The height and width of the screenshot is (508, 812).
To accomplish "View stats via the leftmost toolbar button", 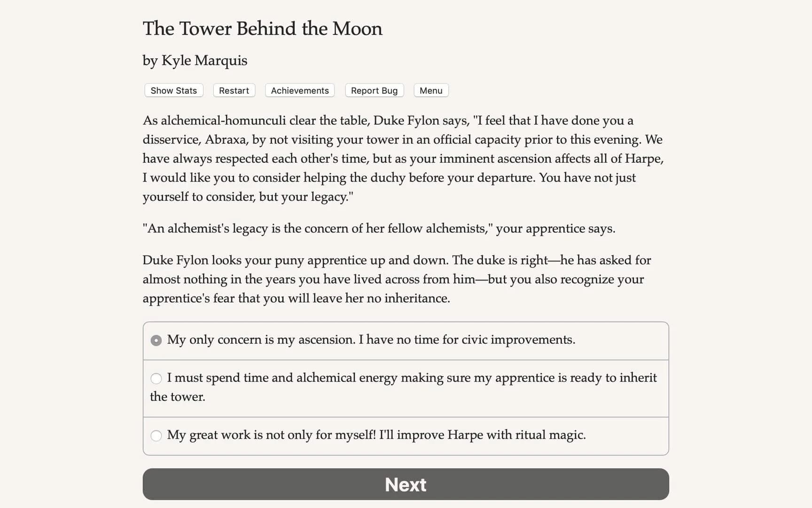I will (x=173, y=90).
